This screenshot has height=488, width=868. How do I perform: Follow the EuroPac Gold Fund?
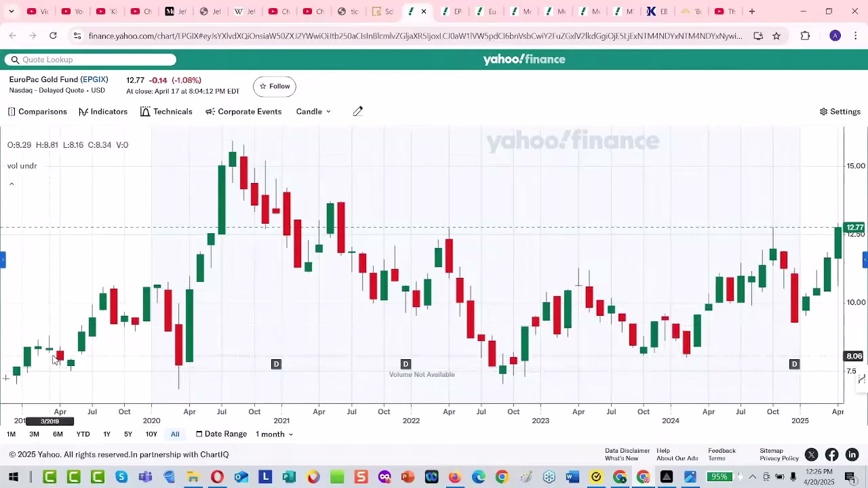click(275, 87)
